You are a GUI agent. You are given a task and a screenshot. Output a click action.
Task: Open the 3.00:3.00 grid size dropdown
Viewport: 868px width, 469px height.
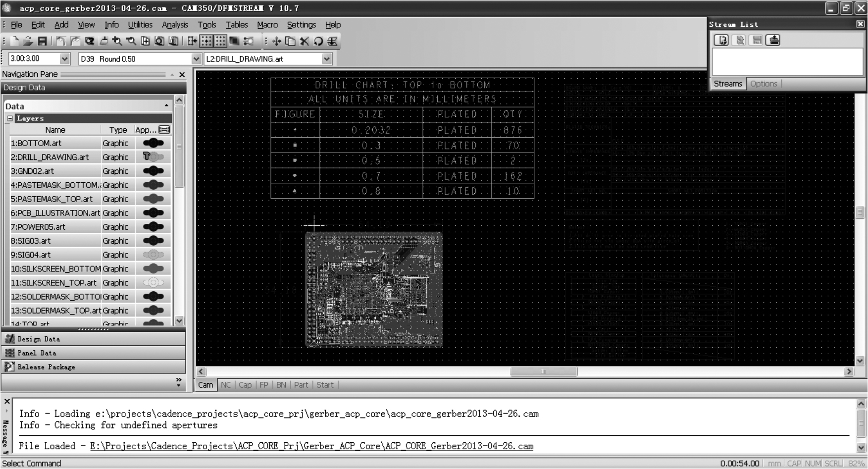(64, 59)
